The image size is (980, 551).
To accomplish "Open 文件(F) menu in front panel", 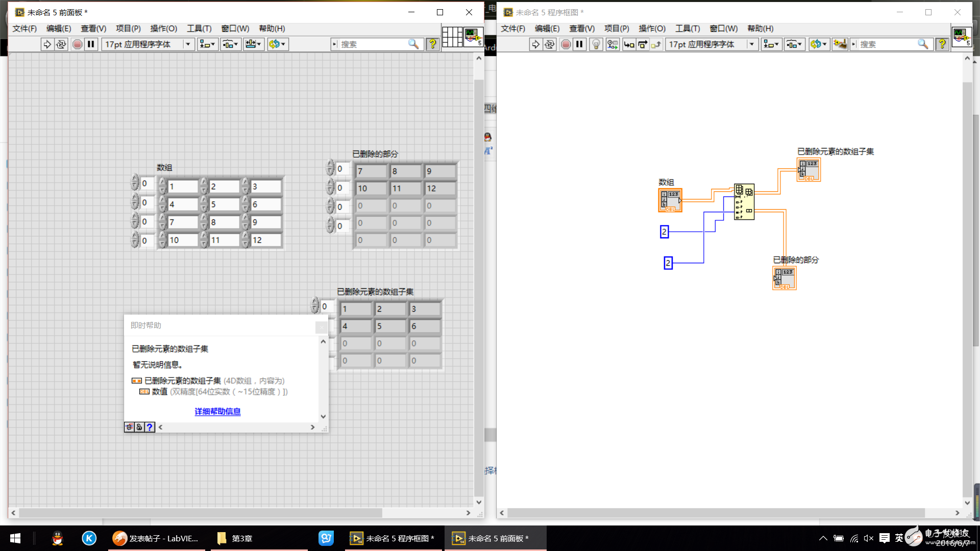I will point(24,29).
